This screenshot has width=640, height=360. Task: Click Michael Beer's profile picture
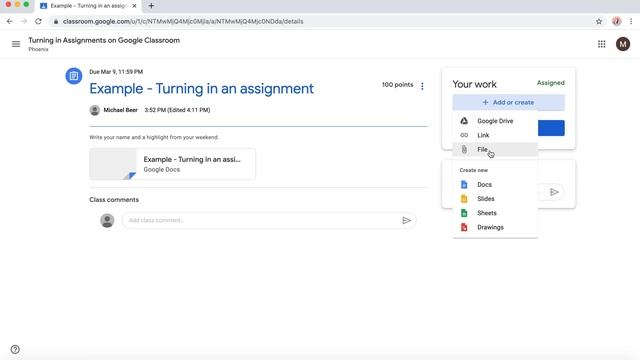[95, 110]
